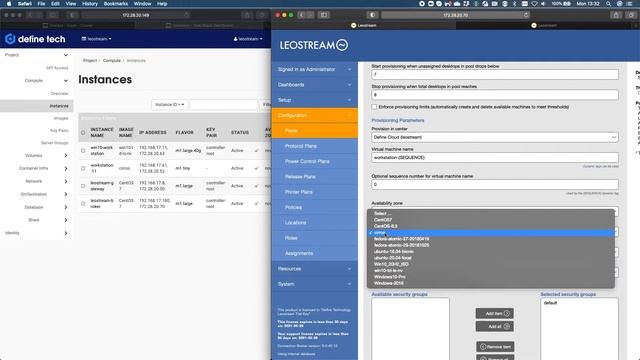This screenshot has width=640, height=360.
Task: Click the Leostream logo in header
Action: pos(313,45)
